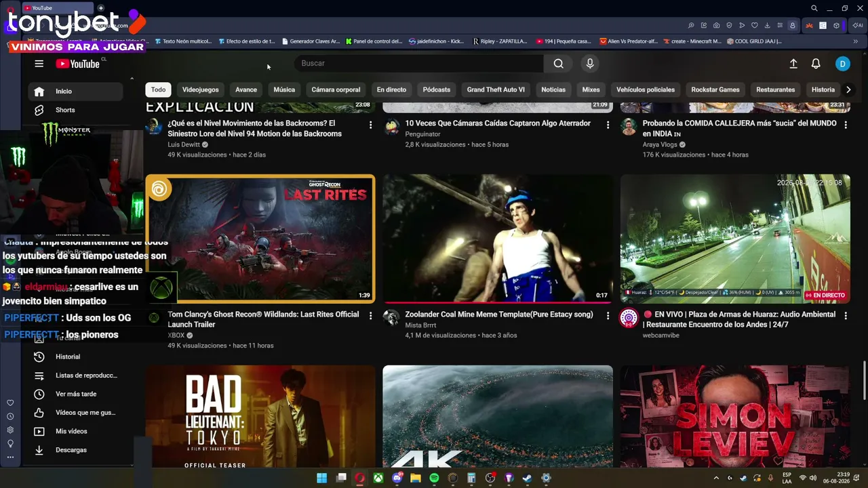The image size is (868, 488).
Task: Open options for the Backrooms video
Action: (370, 125)
